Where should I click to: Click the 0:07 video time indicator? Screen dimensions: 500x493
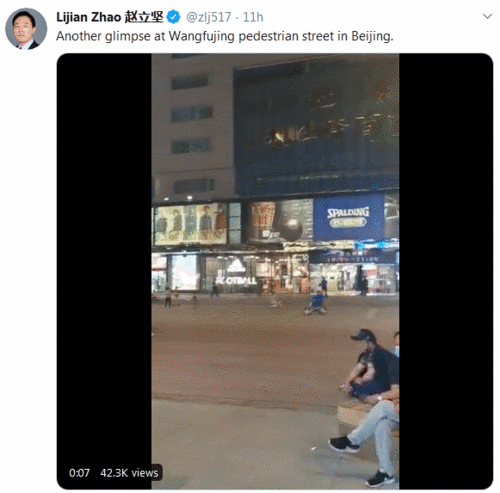click(x=79, y=473)
